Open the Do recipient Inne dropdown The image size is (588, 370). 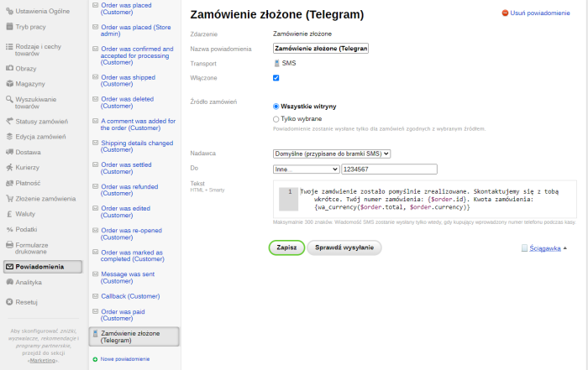pyautogui.click(x=305, y=169)
